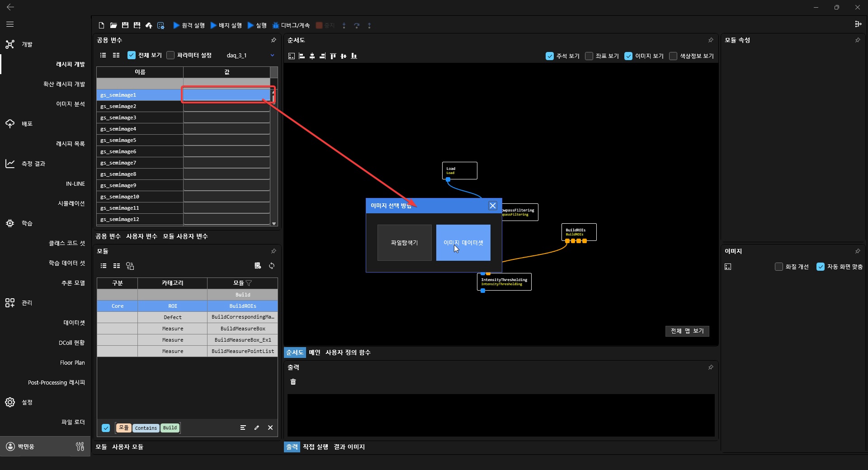Switch to the 결과 이미지 tab

pos(349,447)
